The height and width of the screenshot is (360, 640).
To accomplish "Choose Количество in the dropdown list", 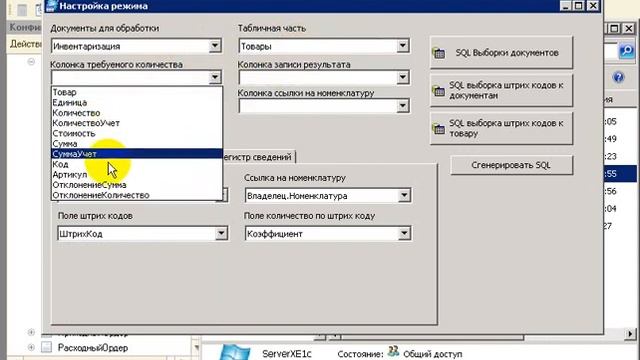I will click(137, 113).
